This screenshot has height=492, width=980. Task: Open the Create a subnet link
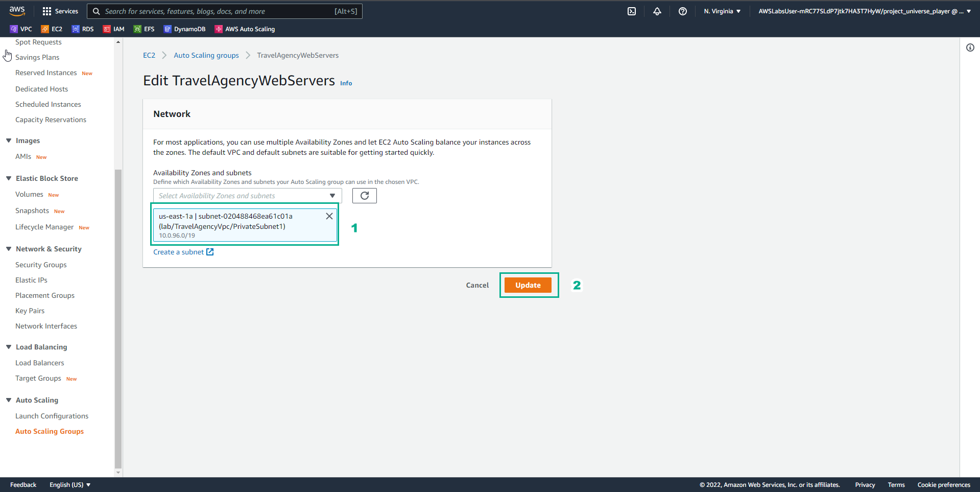tap(183, 252)
